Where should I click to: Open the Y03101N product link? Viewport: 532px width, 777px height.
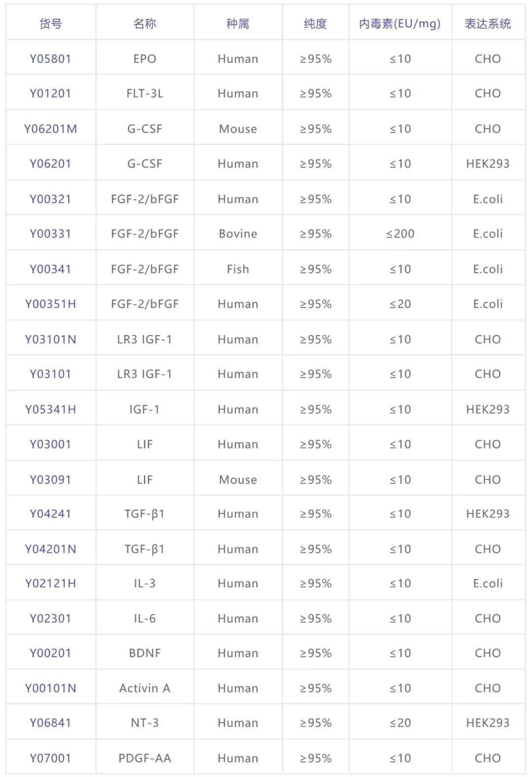coord(50,339)
